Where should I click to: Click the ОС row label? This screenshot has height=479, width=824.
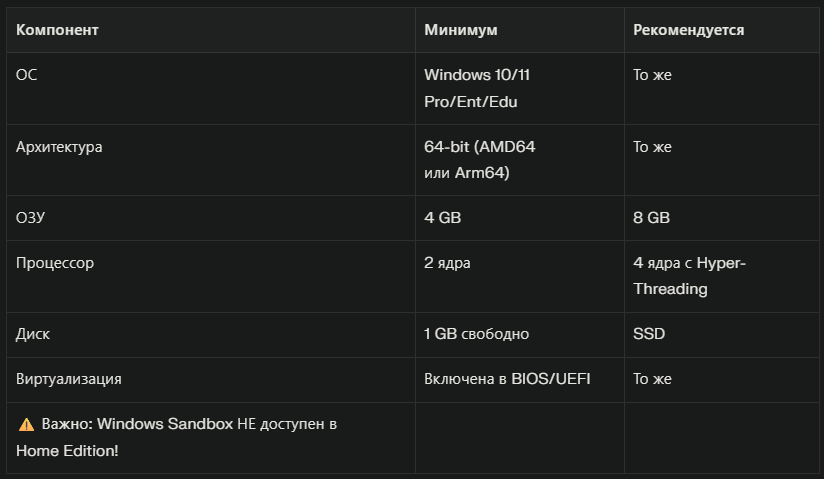click(27, 75)
